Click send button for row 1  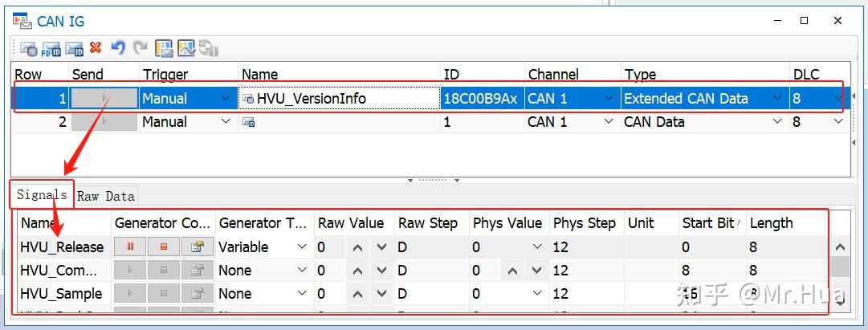click(104, 99)
